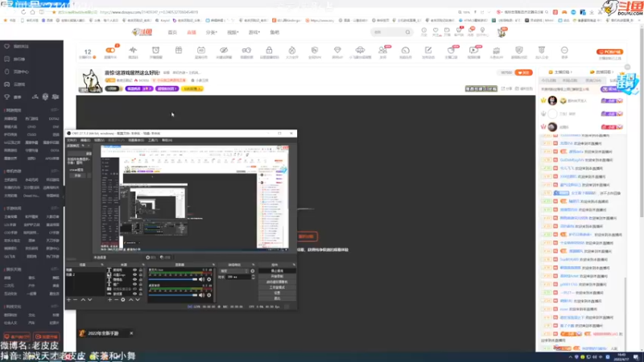This screenshot has height=362, width=644.
Task: Open OBS scene transition type dropdown
Action: [234, 271]
